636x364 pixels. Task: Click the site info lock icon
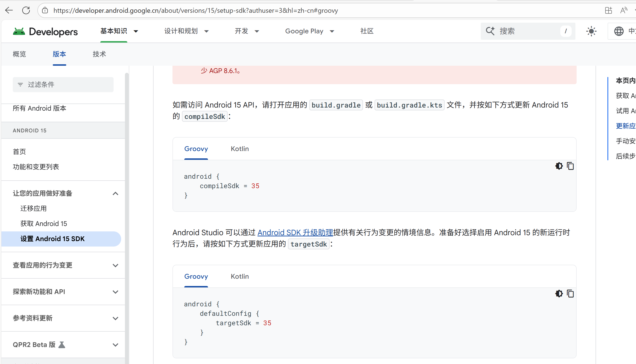click(x=45, y=10)
